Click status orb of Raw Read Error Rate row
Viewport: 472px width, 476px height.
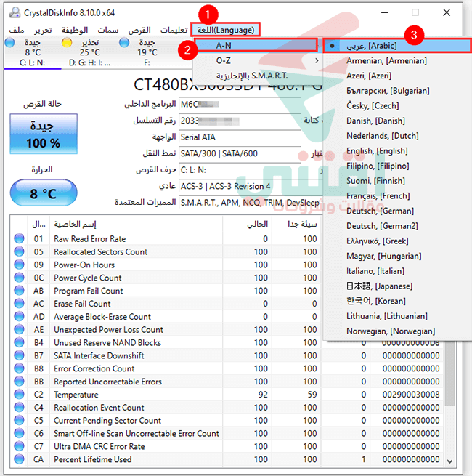click(x=19, y=238)
